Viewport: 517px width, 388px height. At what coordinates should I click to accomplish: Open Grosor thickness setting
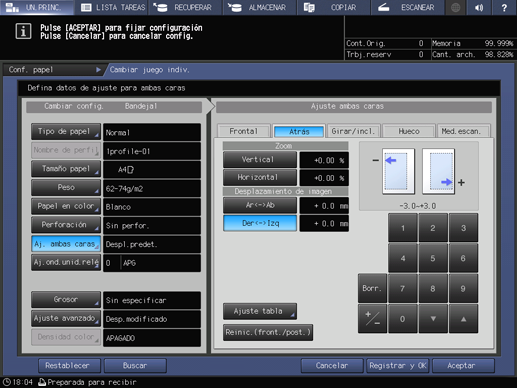tap(66, 300)
